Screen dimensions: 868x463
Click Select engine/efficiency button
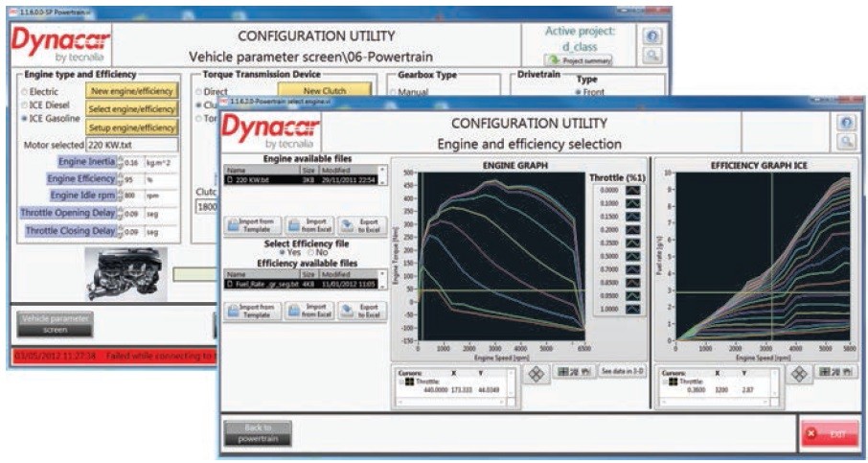coord(132,109)
